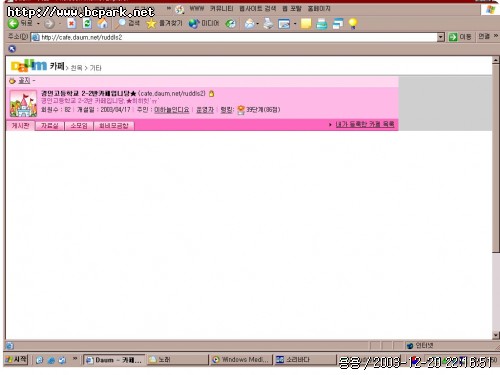The width and height of the screenshot is (500, 375).
Task: Open the cafe owner name link after 주인
Action: (172, 110)
